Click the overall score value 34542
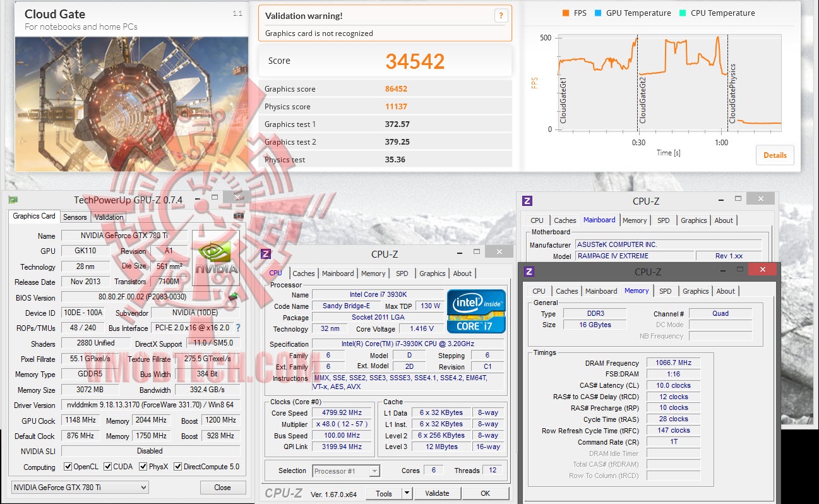819x504 pixels. (x=415, y=61)
